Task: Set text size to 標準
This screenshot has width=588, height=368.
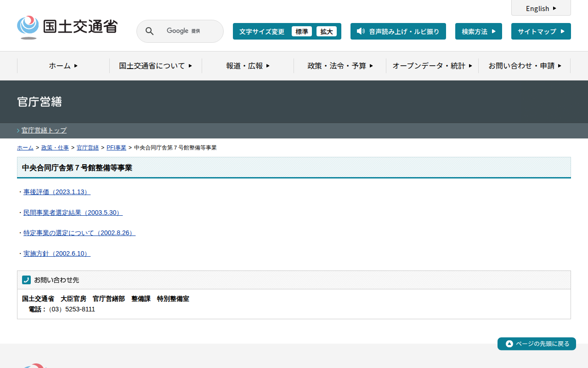Action: click(301, 31)
